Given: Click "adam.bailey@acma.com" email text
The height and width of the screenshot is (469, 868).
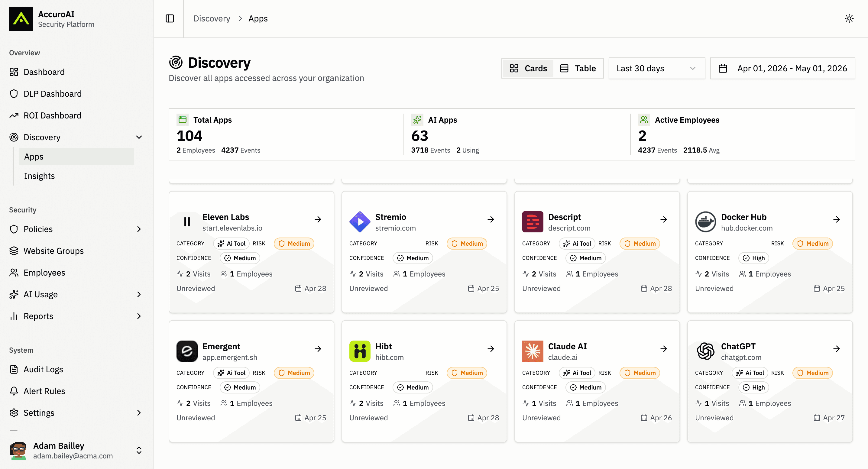Looking at the screenshot, I should tap(73, 456).
